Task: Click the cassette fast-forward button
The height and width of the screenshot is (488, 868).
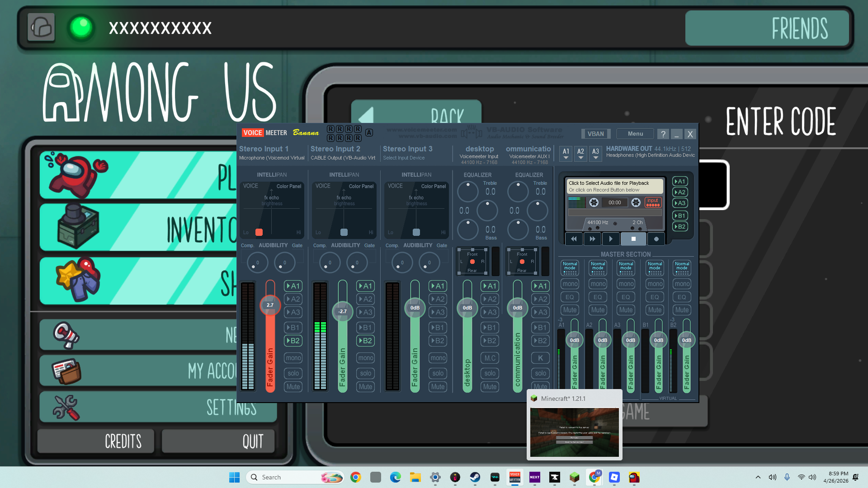Action: [592, 239]
